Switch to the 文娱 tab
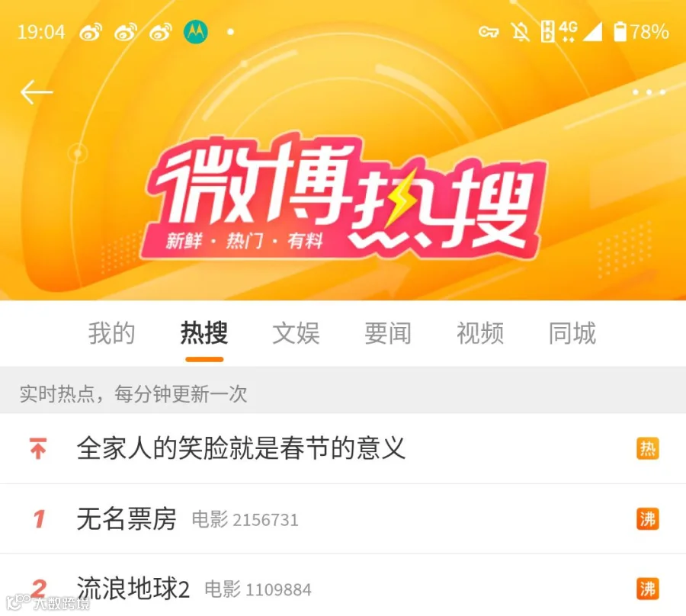 pos(297,333)
